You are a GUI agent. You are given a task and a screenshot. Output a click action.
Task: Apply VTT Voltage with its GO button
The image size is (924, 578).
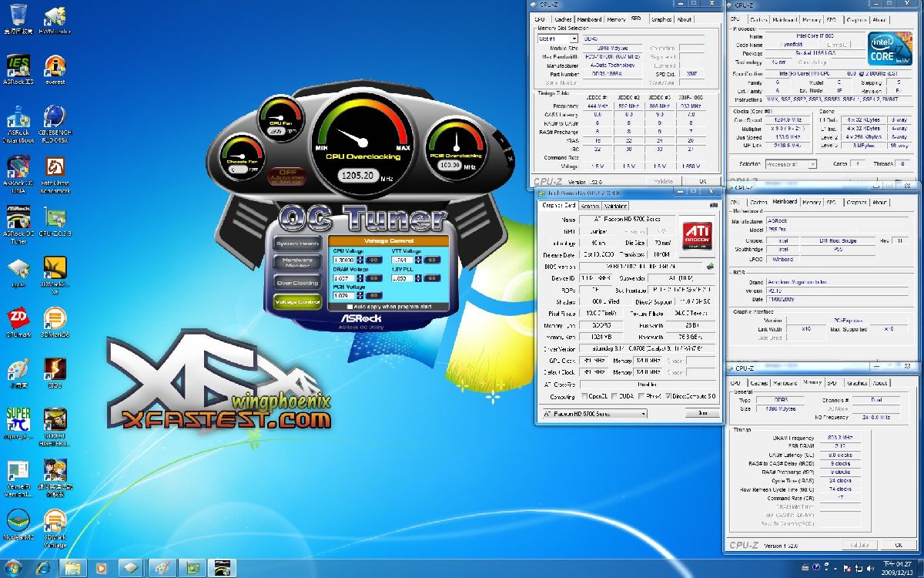433,260
